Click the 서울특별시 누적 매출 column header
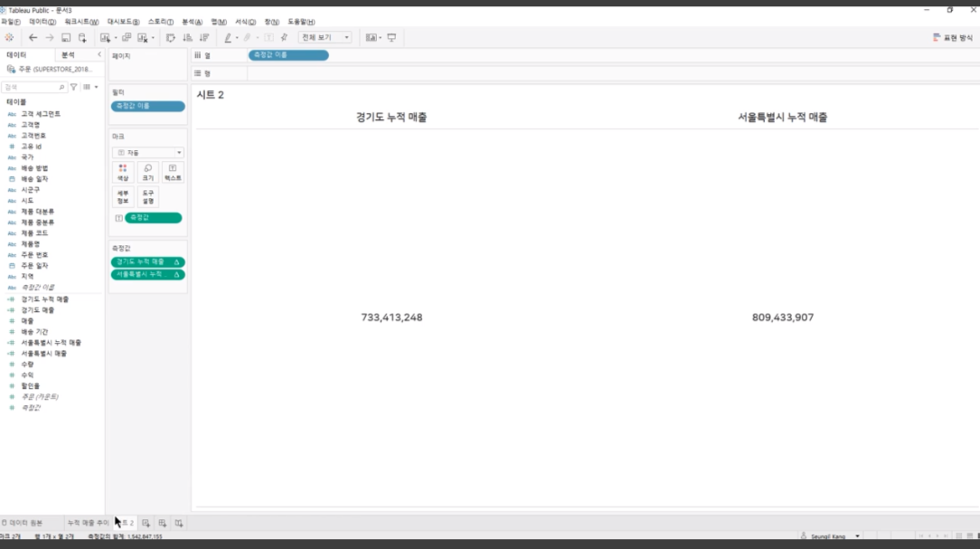 (x=783, y=117)
